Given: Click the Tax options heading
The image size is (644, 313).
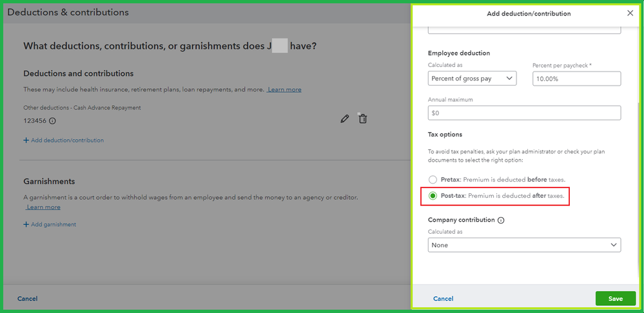Looking at the screenshot, I should coord(445,135).
